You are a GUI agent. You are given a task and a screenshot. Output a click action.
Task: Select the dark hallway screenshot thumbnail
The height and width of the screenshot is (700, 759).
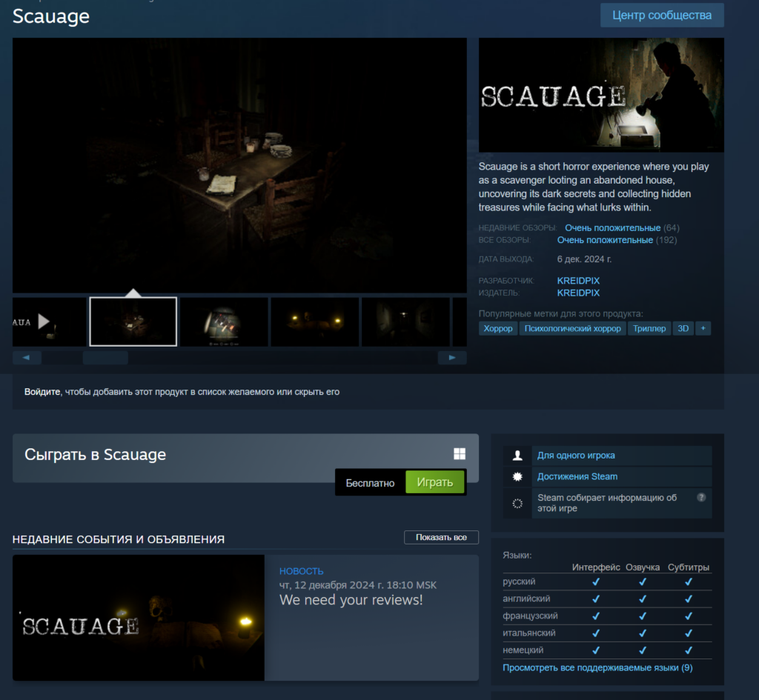[405, 321]
